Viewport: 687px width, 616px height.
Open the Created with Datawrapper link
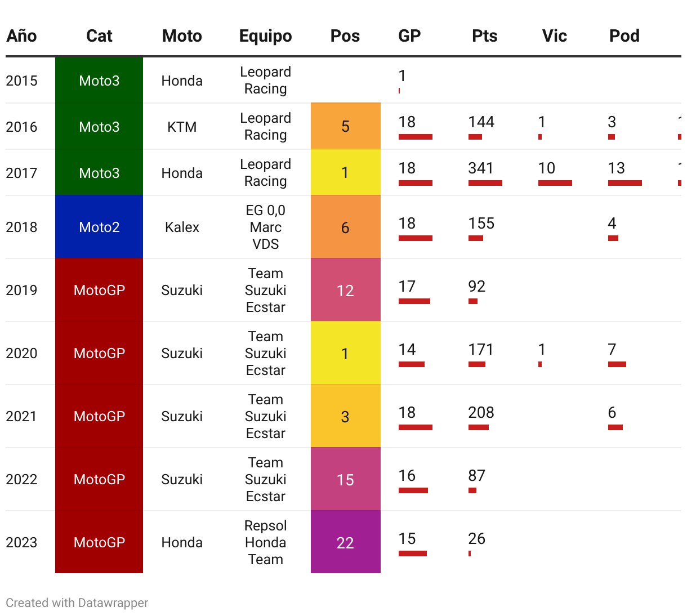point(77,602)
